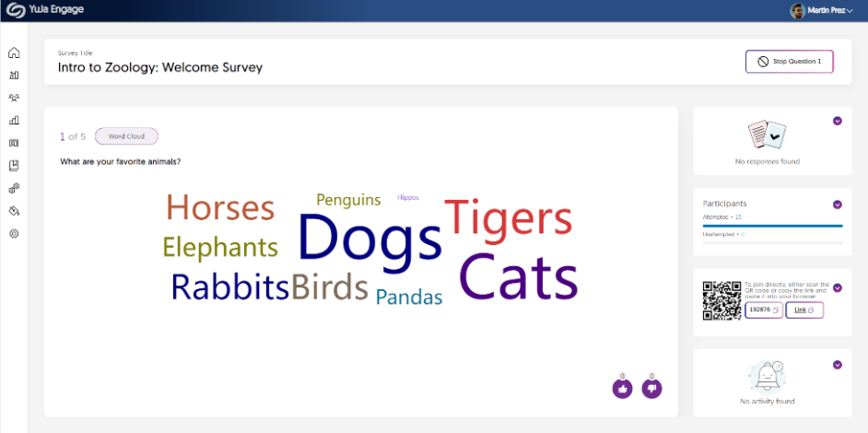Collapse the QR code join panel

pos(837,288)
